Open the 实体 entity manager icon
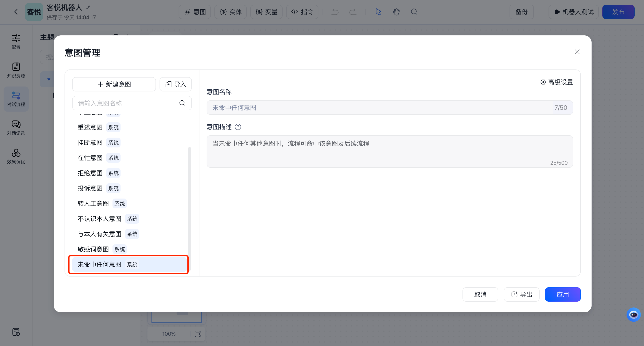644x346 pixels. [x=230, y=12]
